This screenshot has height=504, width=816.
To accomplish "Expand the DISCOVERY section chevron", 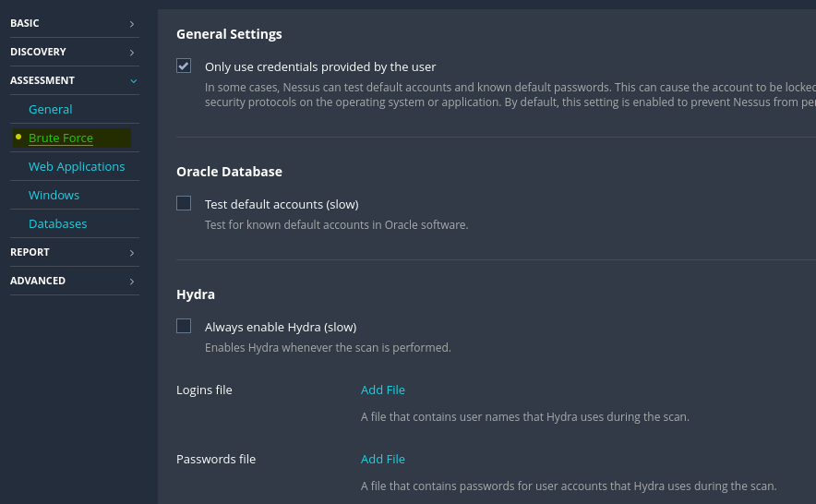I will (x=132, y=53).
